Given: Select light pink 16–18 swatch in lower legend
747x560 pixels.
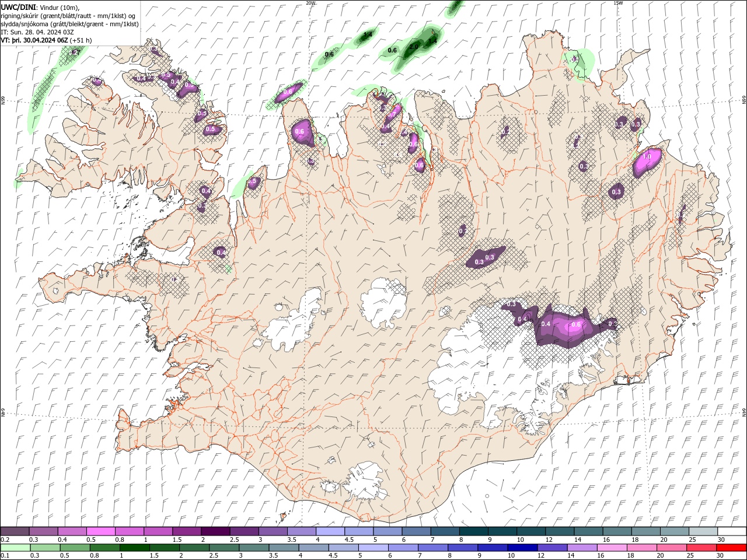Looking at the screenshot, I should [612, 548].
